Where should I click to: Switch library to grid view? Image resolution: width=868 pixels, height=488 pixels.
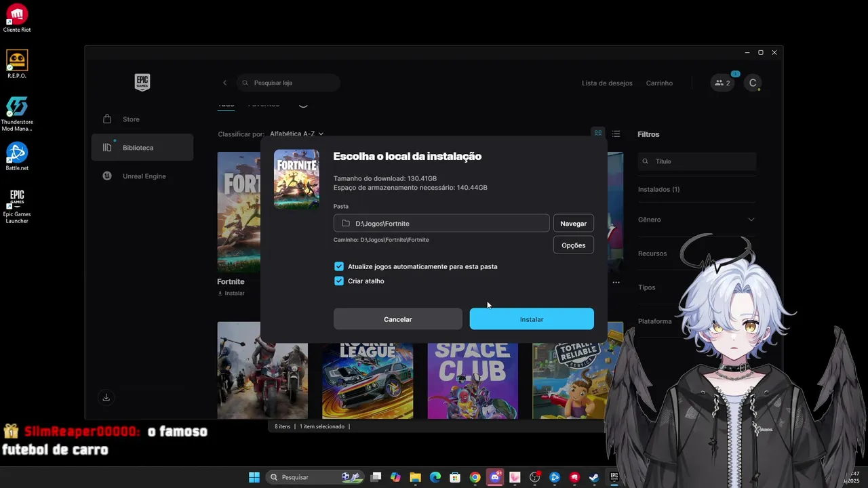point(597,134)
